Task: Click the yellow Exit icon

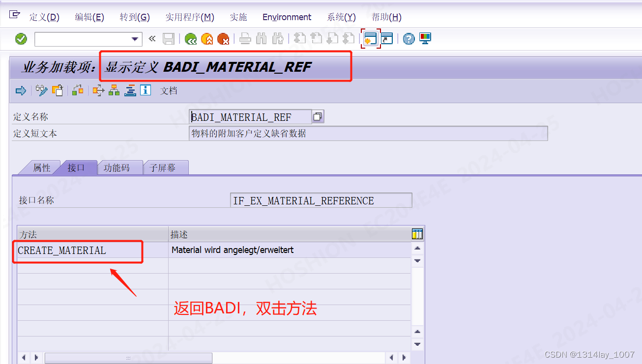Action: click(x=207, y=39)
